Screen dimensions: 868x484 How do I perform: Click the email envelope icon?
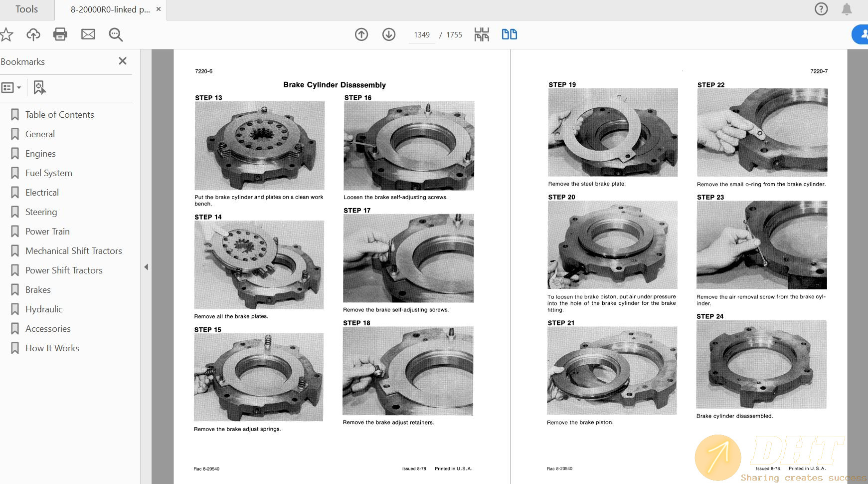pos(88,34)
